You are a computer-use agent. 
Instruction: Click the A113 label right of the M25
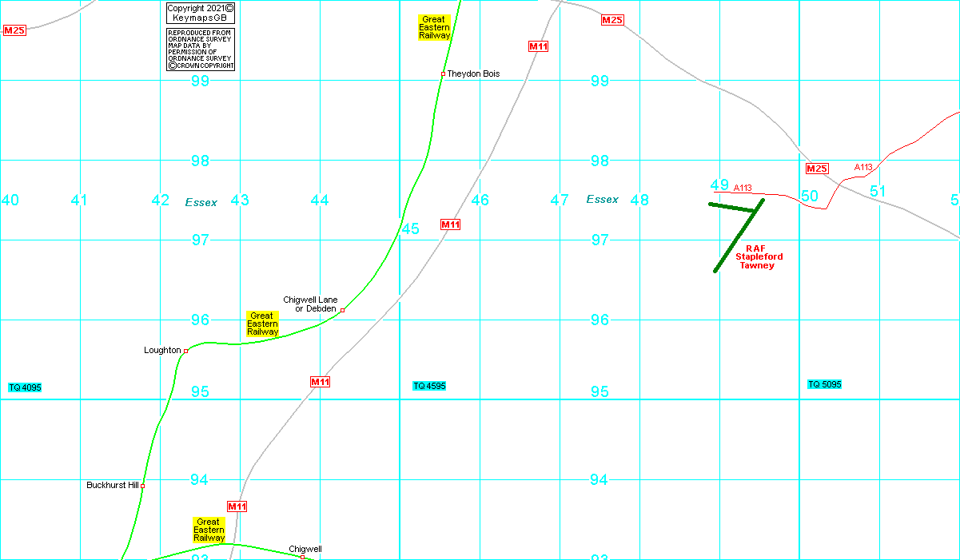[x=863, y=167]
